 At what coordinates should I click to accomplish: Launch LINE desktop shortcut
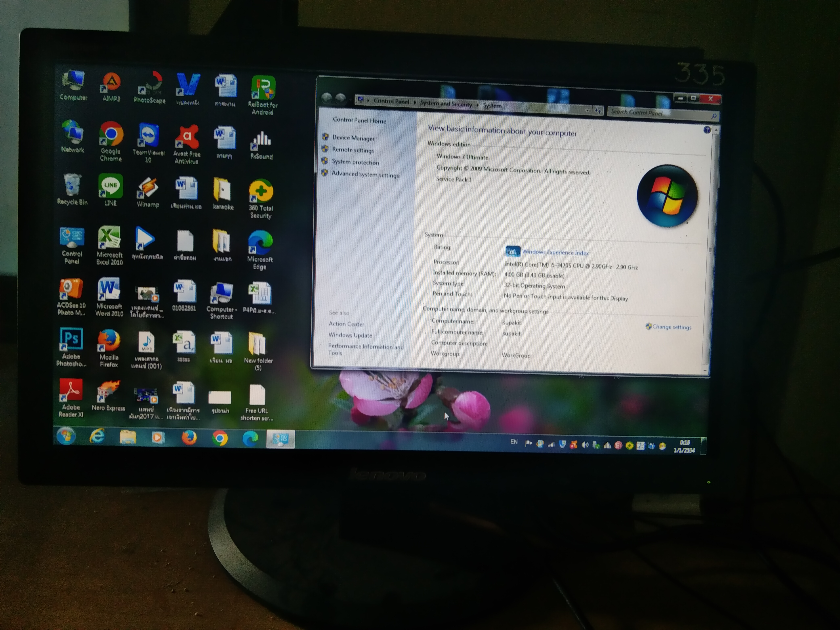[110, 190]
